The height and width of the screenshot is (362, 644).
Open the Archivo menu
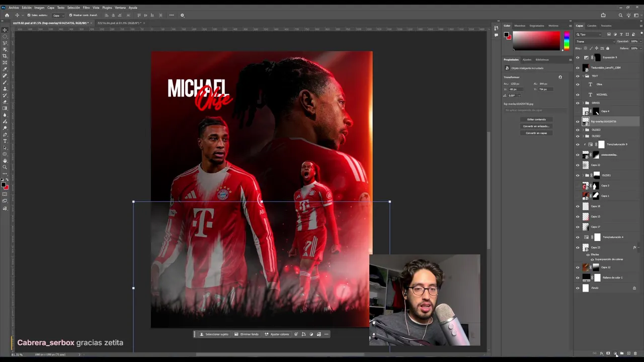(14, 8)
